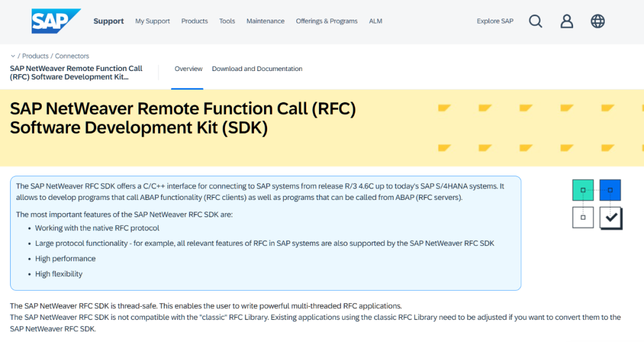Switch to Download and Documentation tab
Image resolution: width=644 pixels, height=342 pixels.
(257, 69)
